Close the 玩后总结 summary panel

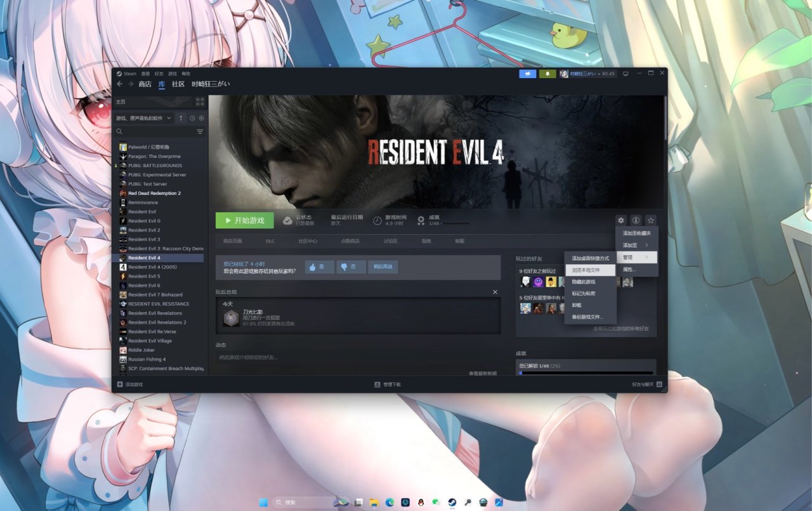coord(495,292)
